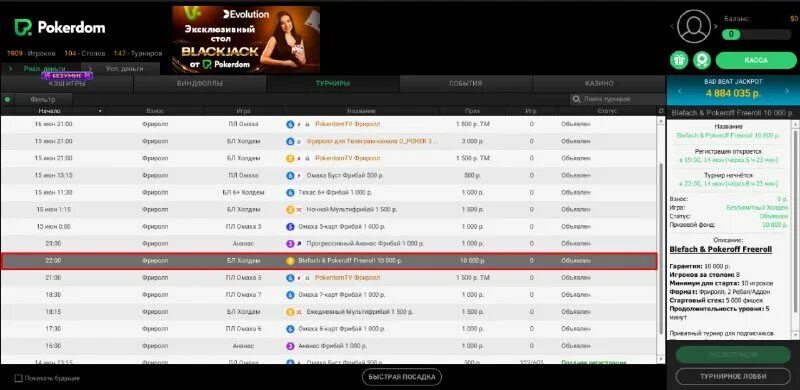Sort by Взнос column header
The height and width of the screenshot is (390, 800).
(155, 111)
